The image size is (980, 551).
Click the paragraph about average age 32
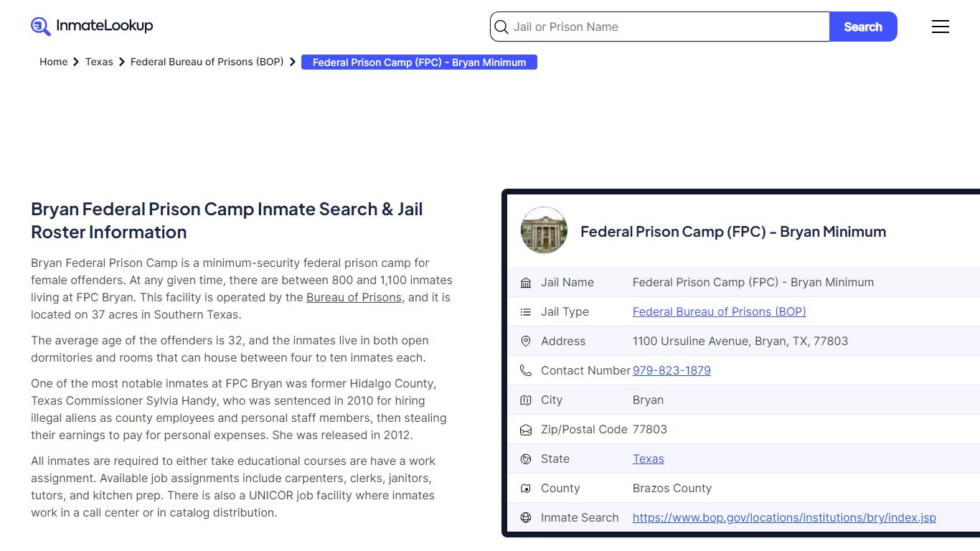[x=230, y=349]
